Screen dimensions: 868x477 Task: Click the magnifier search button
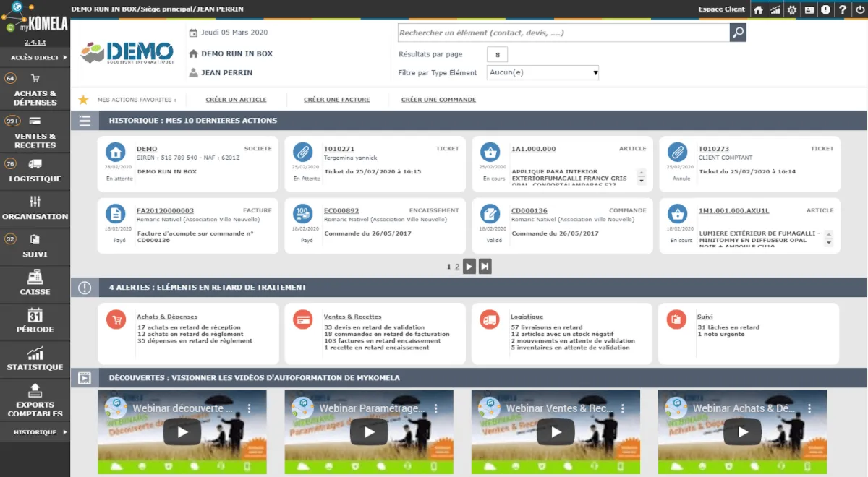pyautogui.click(x=738, y=33)
